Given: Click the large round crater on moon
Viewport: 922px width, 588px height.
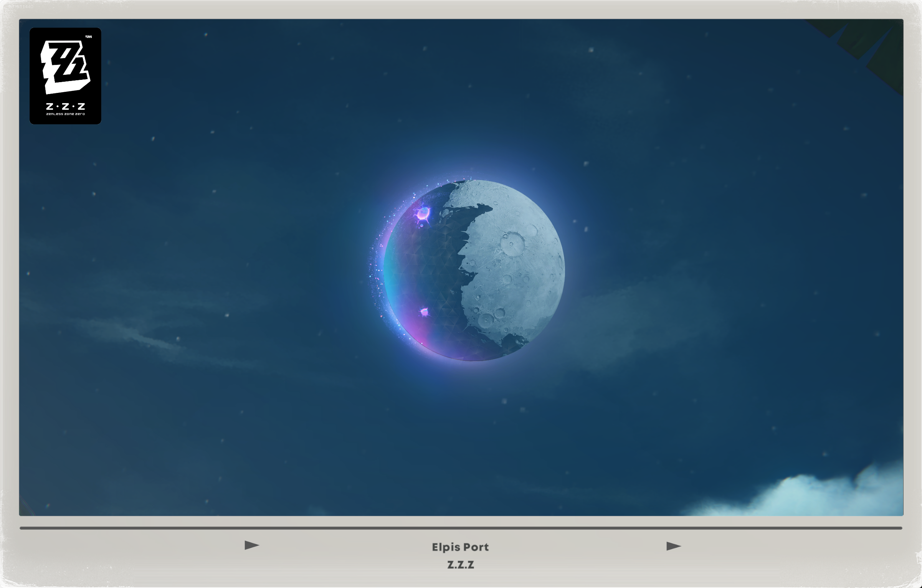Looking at the screenshot, I should click(x=512, y=243).
